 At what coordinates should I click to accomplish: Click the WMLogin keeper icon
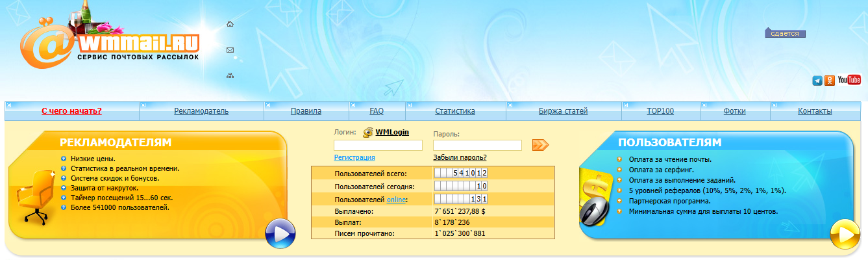tap(368, 132)
